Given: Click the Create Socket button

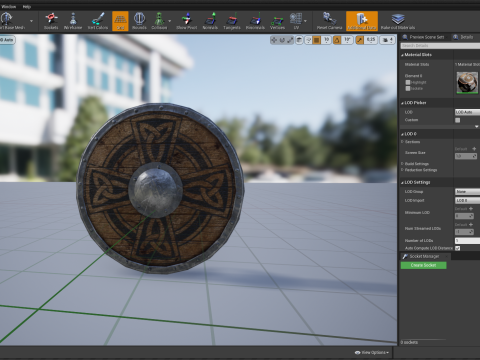Looking at the screenshot, I should coord(423,265).
